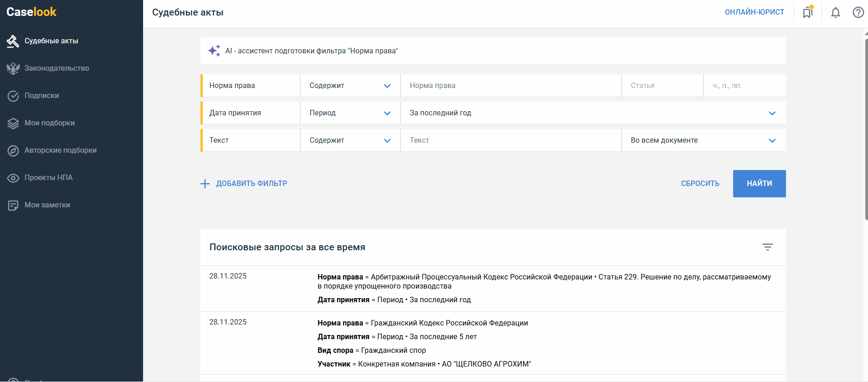This screenshot has width=868, height=382.
Task: Click the СБРОСИТЬ button
Action: pos(700,184)
